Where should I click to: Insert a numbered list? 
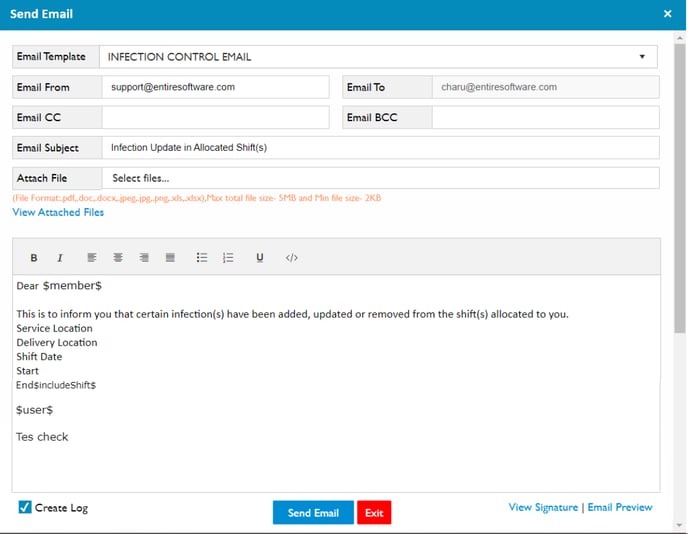tap(228, 258)
